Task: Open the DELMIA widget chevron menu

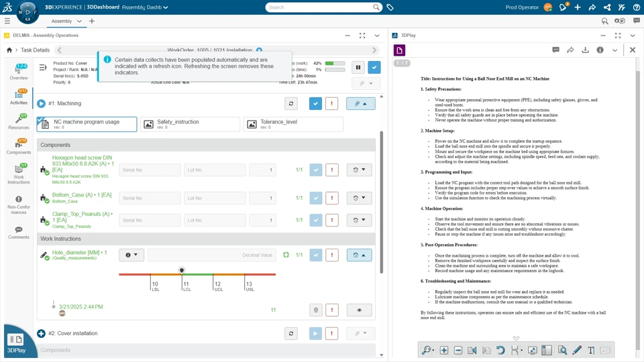Action: [376, 36]
